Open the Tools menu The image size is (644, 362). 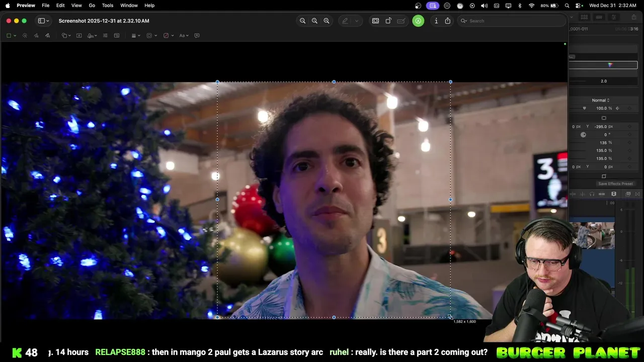point(108,5)
